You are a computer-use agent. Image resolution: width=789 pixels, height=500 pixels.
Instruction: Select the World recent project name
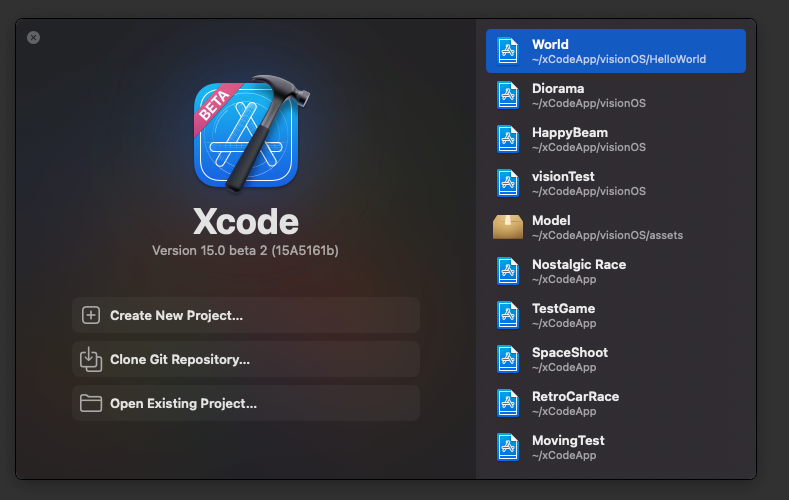550,44
